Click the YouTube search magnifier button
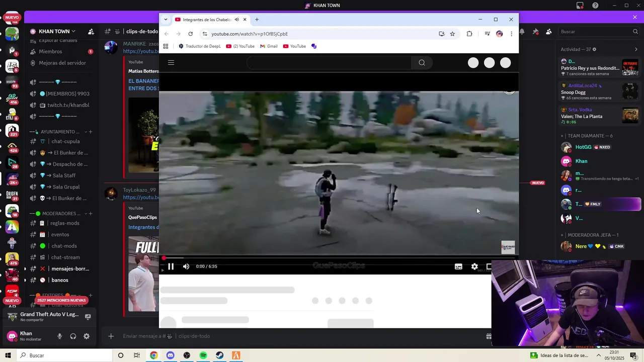 click(422, 63)
